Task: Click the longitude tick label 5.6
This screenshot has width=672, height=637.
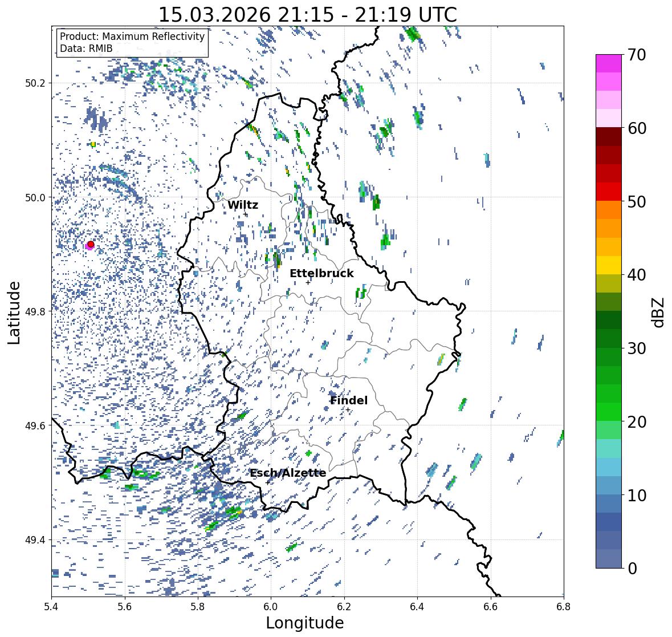Action: [124, 607]
